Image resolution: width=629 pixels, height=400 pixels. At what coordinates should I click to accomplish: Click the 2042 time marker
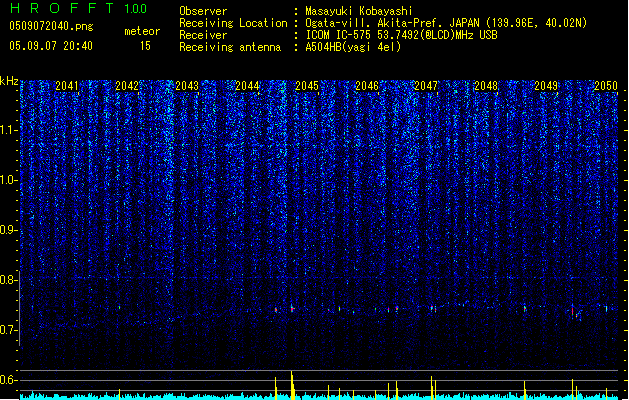click(x=127, y=86)
